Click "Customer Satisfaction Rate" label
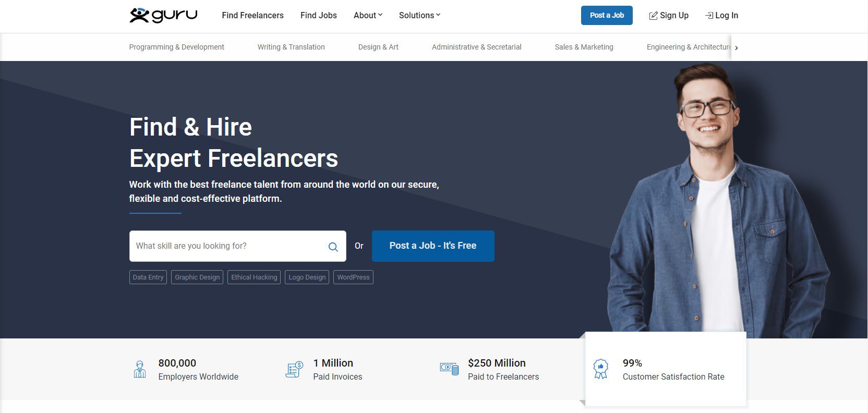This screenshot has height=413, width=868. 673,376
